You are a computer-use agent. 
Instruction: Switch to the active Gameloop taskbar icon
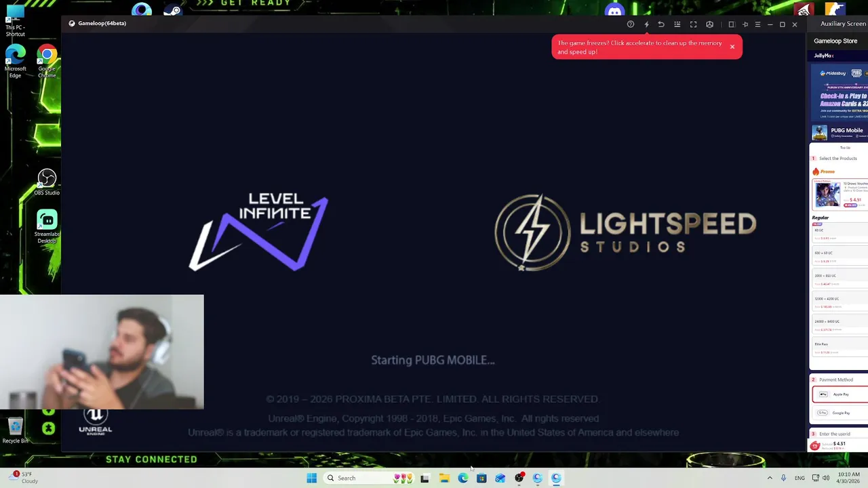click(556, 478)
